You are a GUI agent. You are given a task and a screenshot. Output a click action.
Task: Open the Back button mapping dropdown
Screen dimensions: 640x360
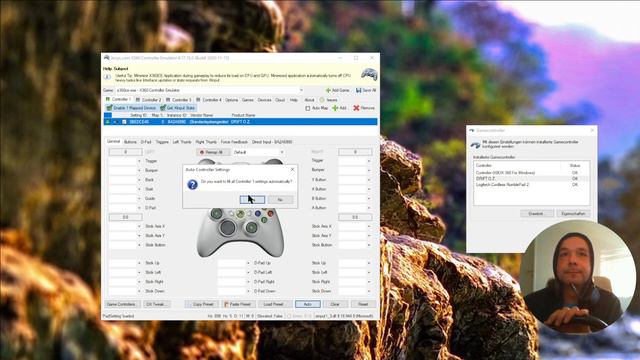click(139, 180)
